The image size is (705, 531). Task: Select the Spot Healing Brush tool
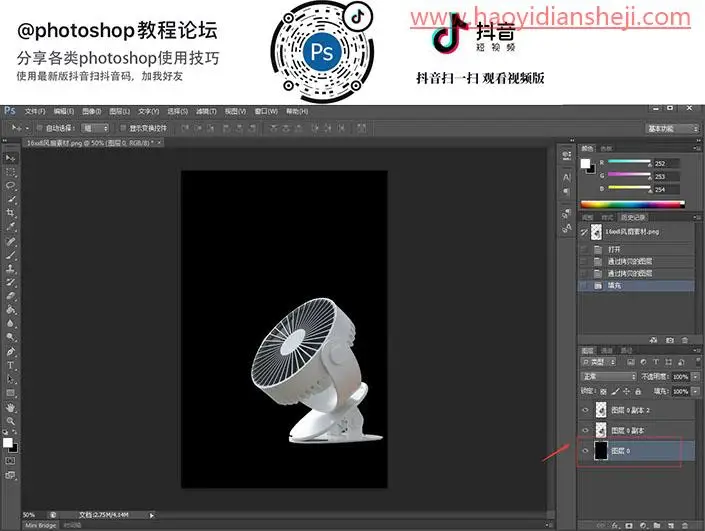coord(10,241)
